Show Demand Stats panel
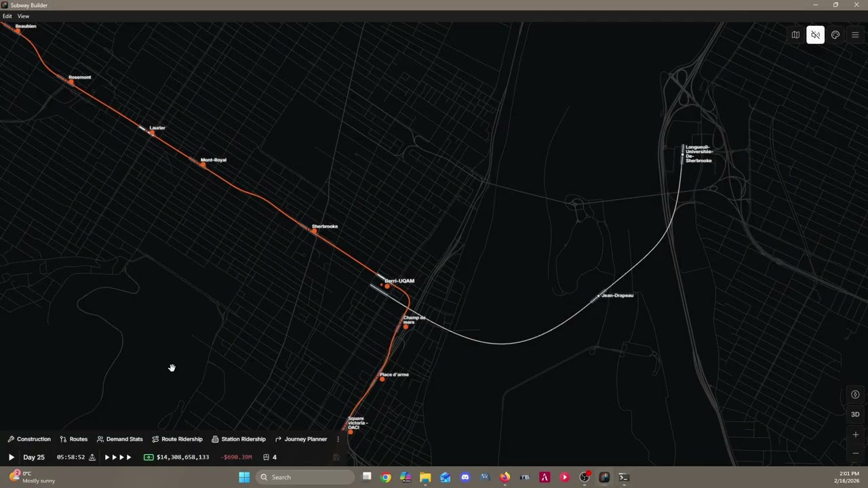The width and height of the screenshot is (868, 488). click(x=120, y=439)
